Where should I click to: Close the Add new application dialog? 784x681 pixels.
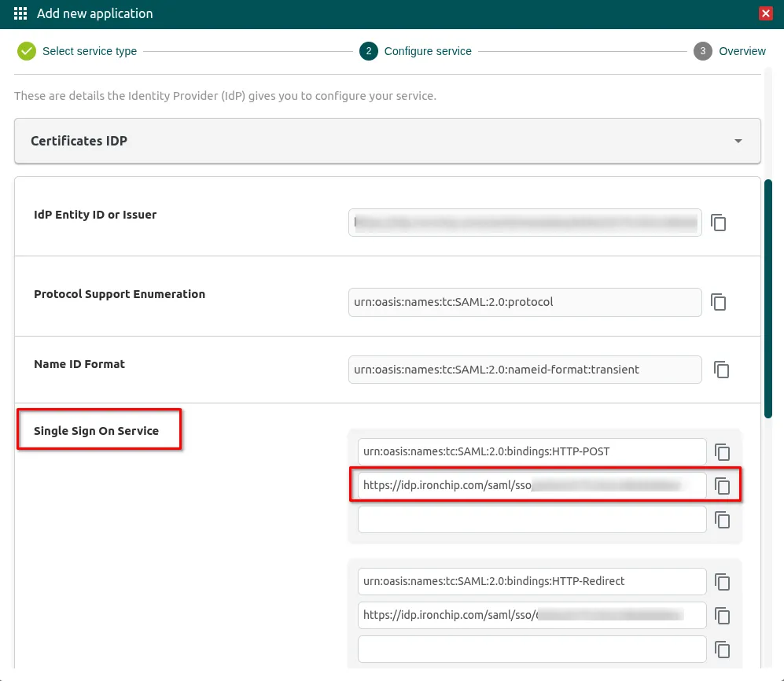765,13
